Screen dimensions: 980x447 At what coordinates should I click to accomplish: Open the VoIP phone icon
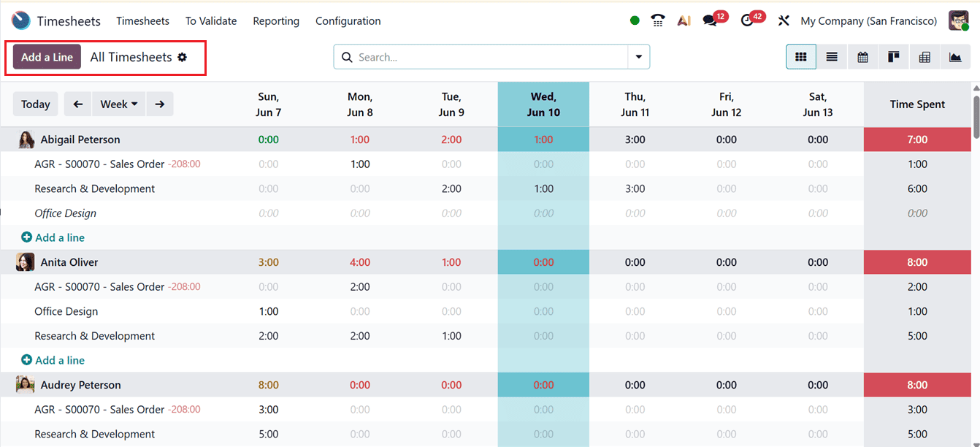(x=658, y=20)
